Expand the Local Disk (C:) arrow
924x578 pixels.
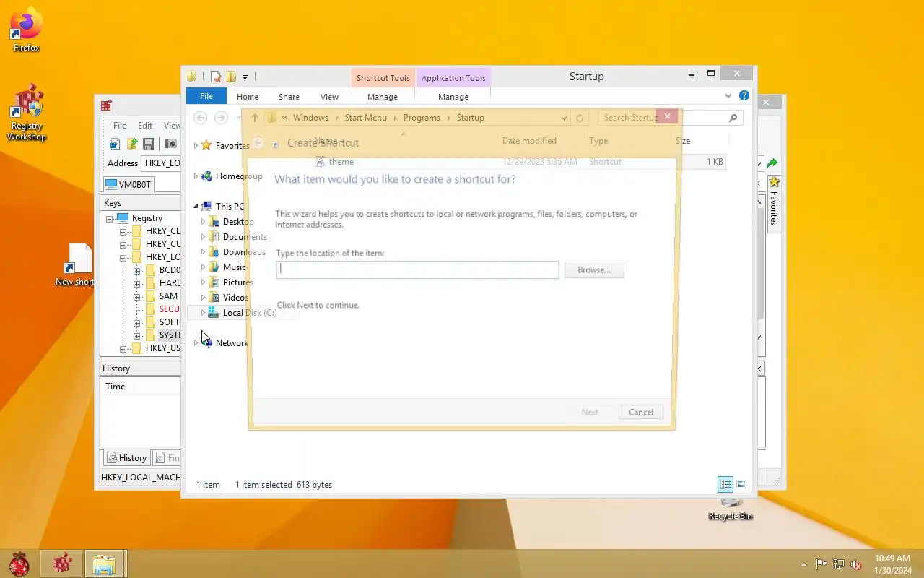(x=204, y=313)
